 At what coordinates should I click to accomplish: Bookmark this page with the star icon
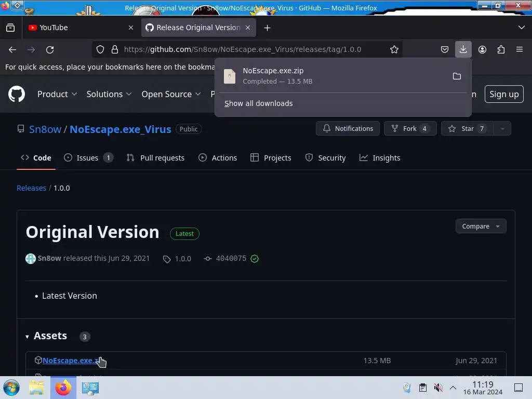[x=394, y=49]
